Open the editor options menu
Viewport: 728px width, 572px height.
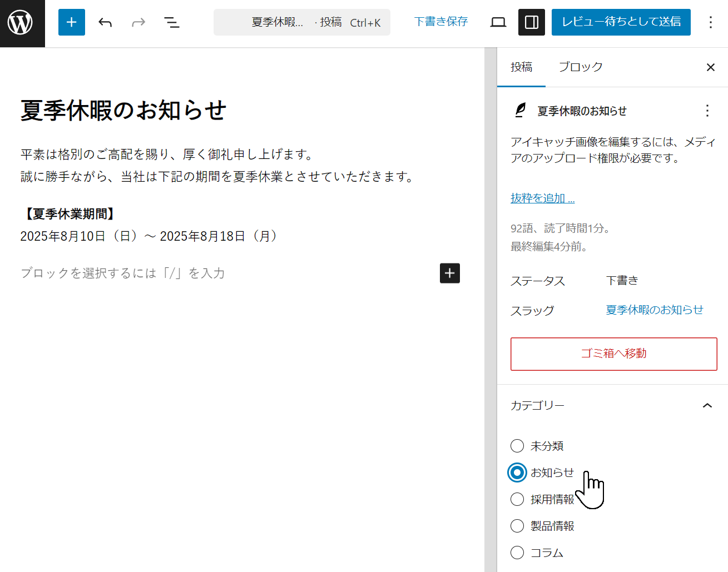(710, 22)
